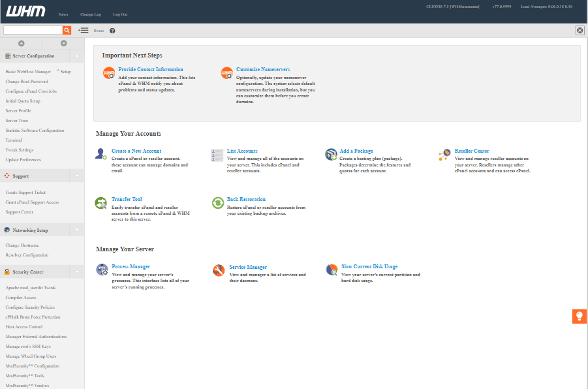Viewport: 588px width, 389px height.
Task: Select Statistic Software Configuration in sidebar
Action: coord(35,130)
